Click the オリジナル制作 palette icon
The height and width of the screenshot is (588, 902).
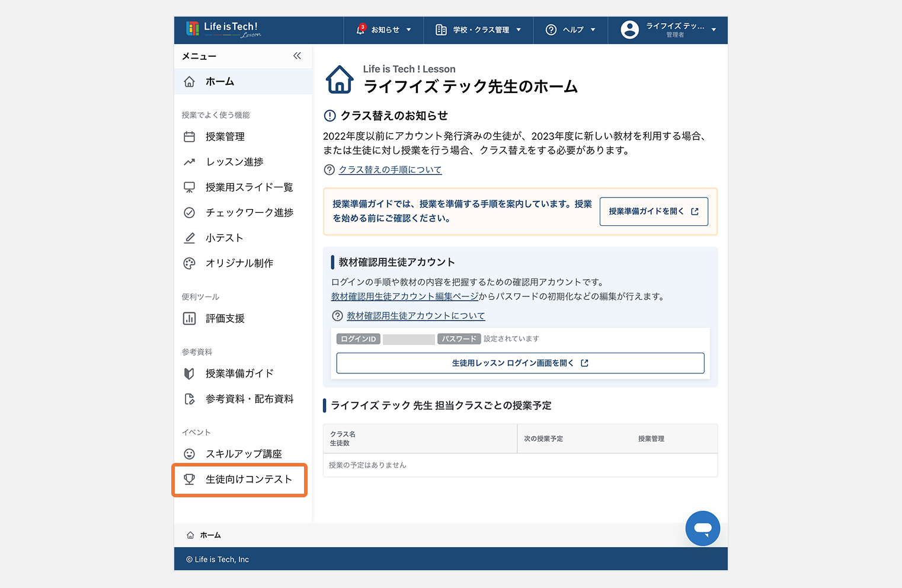[x=190, y=263]
